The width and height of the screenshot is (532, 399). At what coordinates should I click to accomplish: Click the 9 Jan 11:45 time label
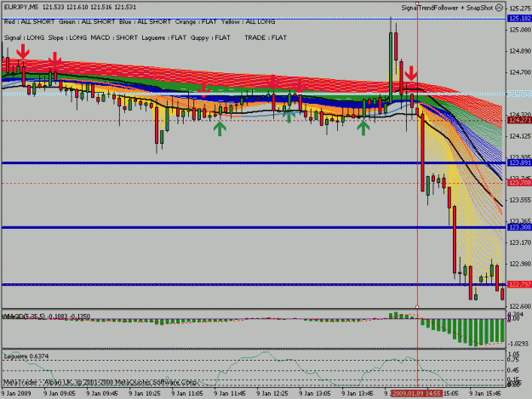[x=230, y=394]
